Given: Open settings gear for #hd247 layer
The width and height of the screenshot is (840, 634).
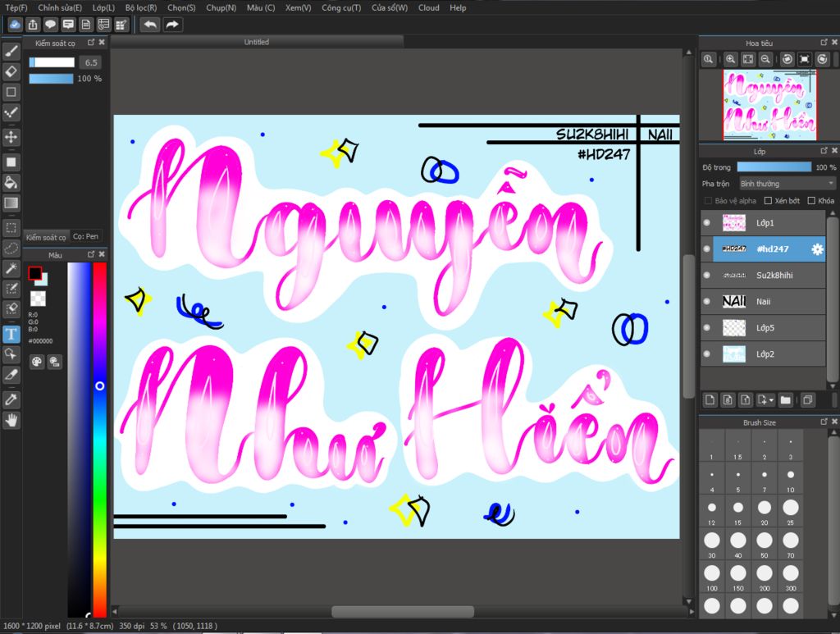Looking at the screenshot, I should click(817, 249).
